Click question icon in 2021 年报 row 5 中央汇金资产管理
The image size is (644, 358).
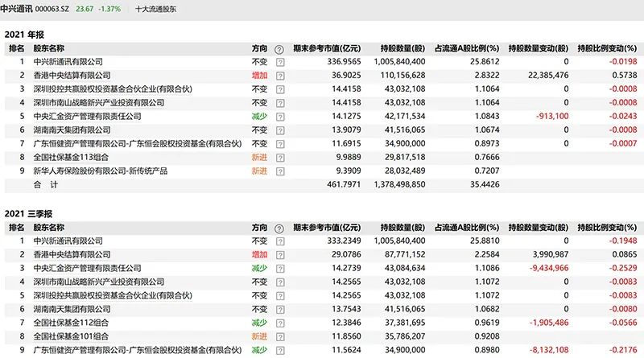pyautogui.click(x=280, y=117)
